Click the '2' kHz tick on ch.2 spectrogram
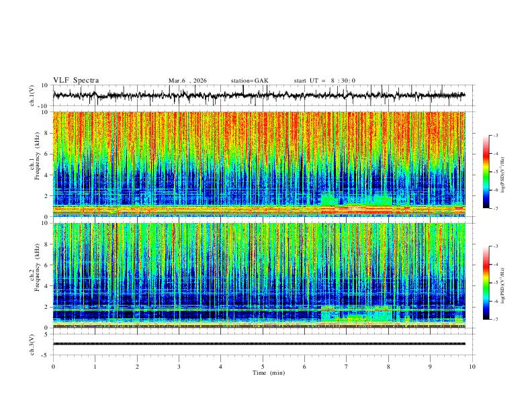Image resolution: width=532 pixels, height=411 pixels. [x=46, y=307]
